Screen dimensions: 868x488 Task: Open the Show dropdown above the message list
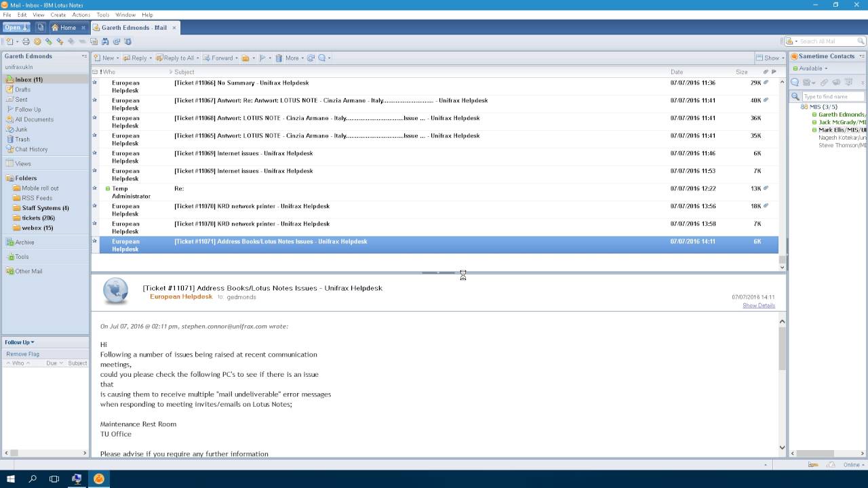tap(770, 58)
